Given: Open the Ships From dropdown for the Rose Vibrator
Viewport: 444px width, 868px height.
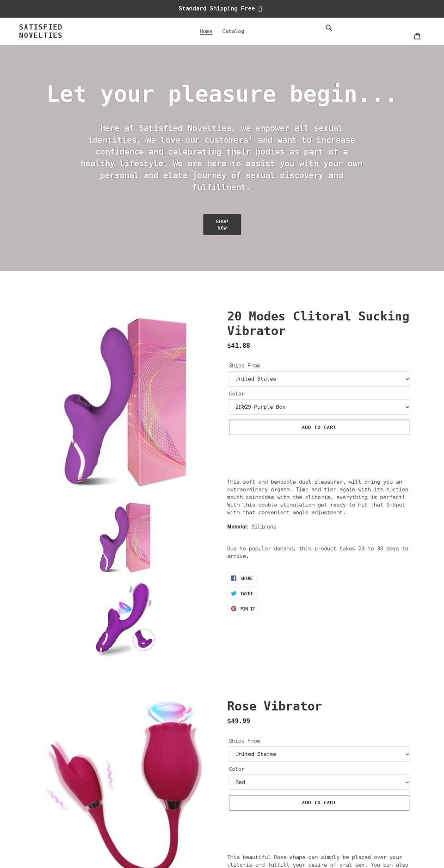Looking at the screenshot, I should [x=318, y=754].
